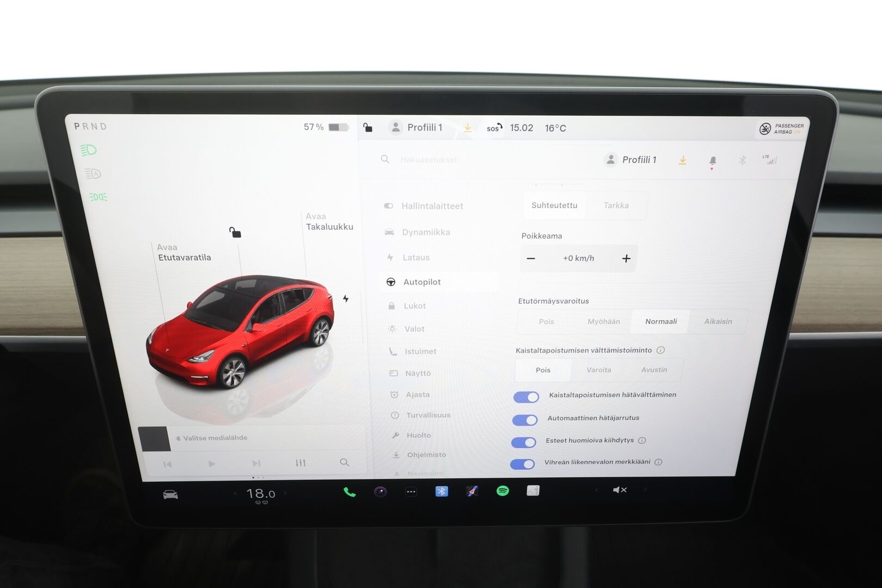Decrease volume with the left chevron
This screenshot has height=588, width=882.
tap(596, 490)
